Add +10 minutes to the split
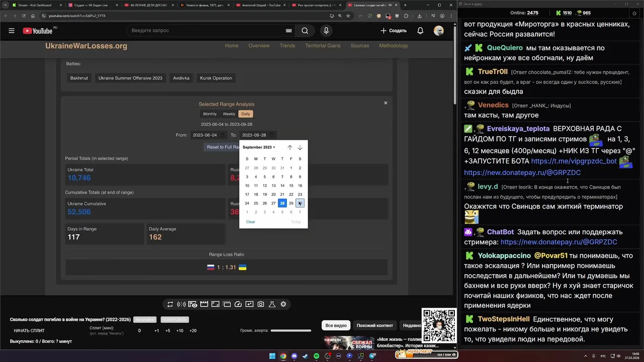 pyautogui.click(x=180, y=331)
